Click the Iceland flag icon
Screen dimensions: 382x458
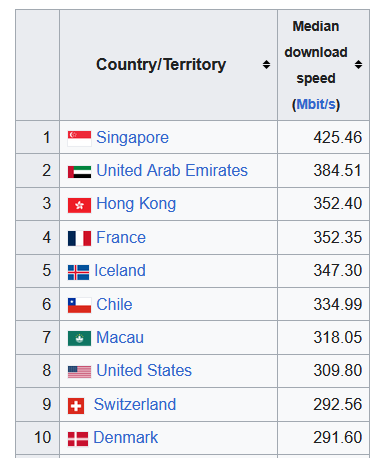coord(78,272)
